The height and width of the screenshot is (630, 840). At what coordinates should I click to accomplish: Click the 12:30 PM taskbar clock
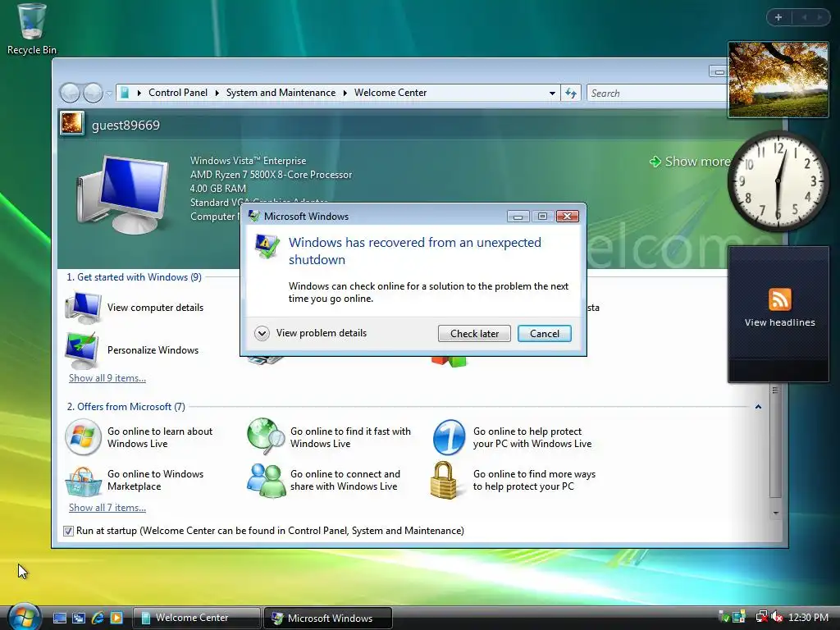808,618
